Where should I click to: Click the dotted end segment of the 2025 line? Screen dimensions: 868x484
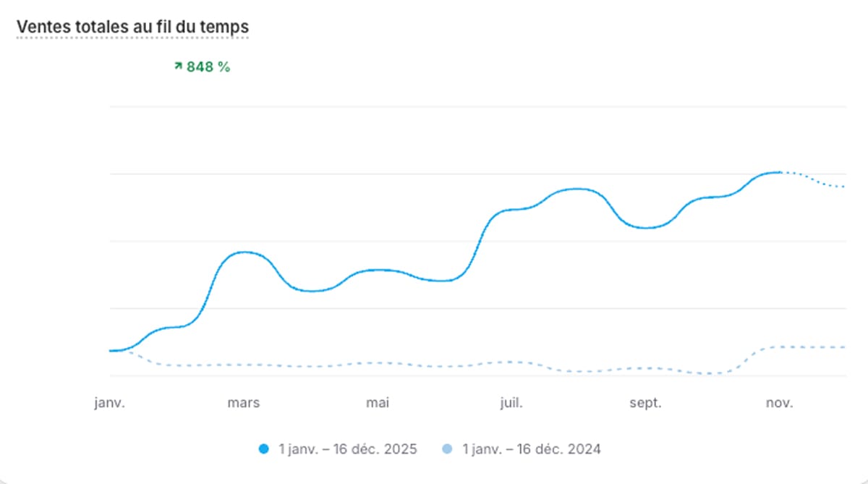pyautogui.click(x=817, y=182)
